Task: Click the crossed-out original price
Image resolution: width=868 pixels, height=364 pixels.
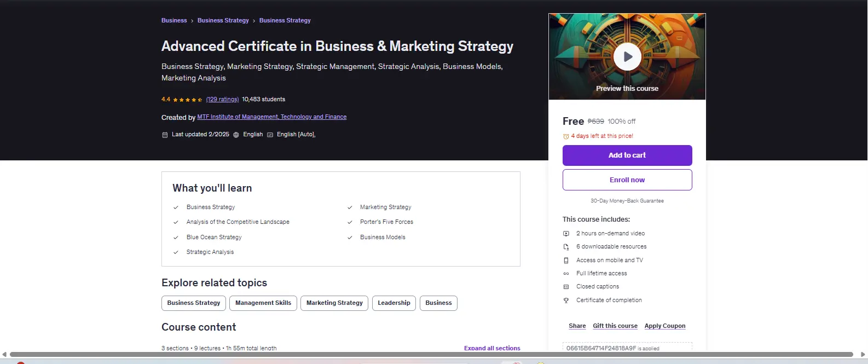Action: [x=596, y=122]
